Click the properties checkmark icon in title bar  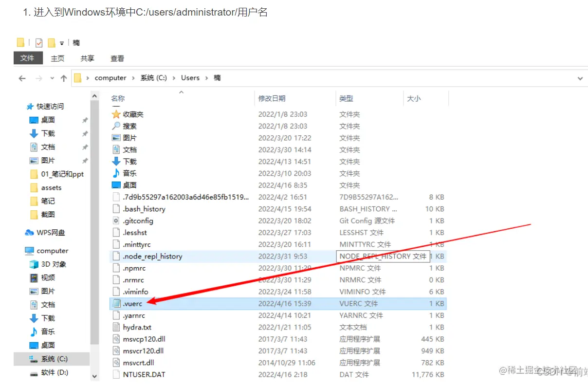39,43
